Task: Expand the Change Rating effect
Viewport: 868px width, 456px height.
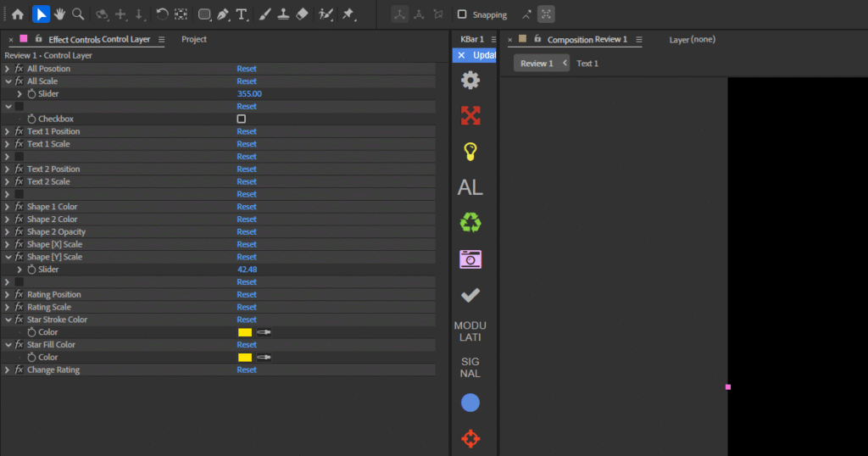Action: 7,370
